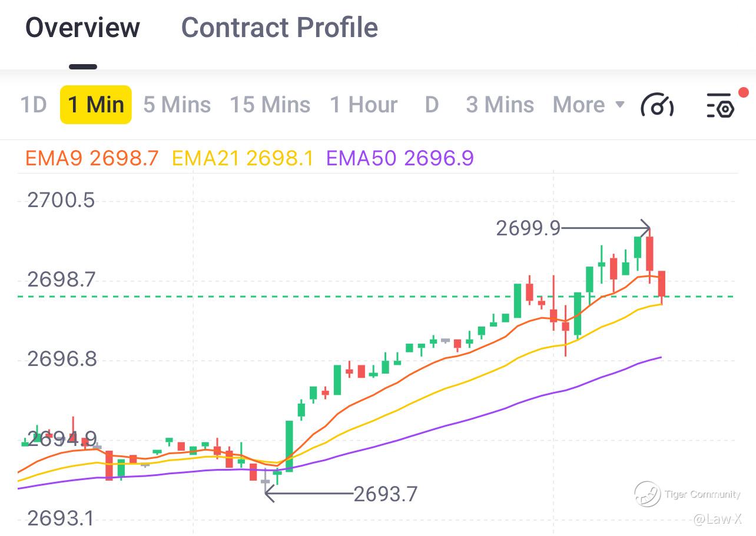
Task: Select the 1 Hour timeframe
Action: click(363, 105)
